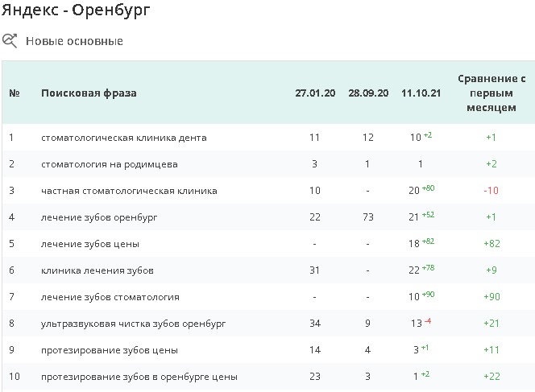
Task: Click the Новые основные group label
Action: point(74,41)
